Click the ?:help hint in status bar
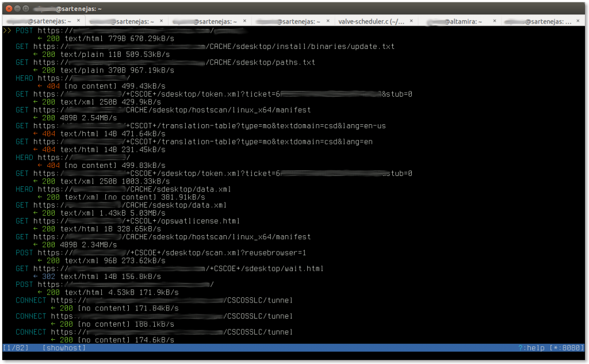Viewport: 589px width, 364px height. (x=532, y=348)
